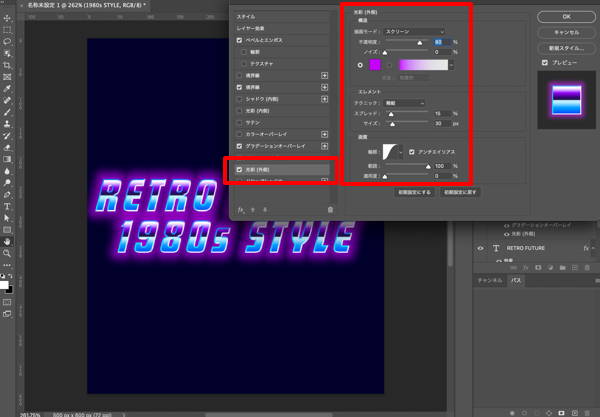Click the 初期設定にする button

(414, 192)
